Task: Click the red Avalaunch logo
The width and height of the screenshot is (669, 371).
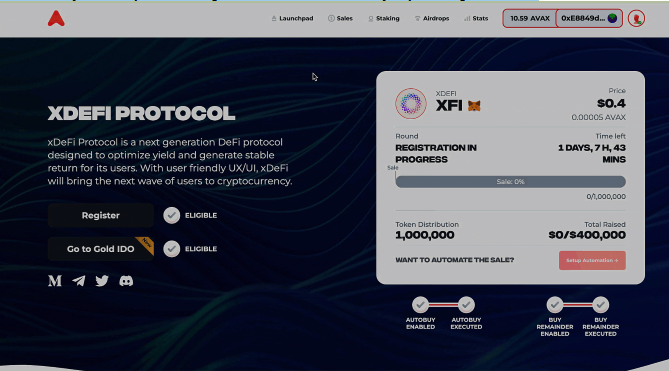Action: 56,18
